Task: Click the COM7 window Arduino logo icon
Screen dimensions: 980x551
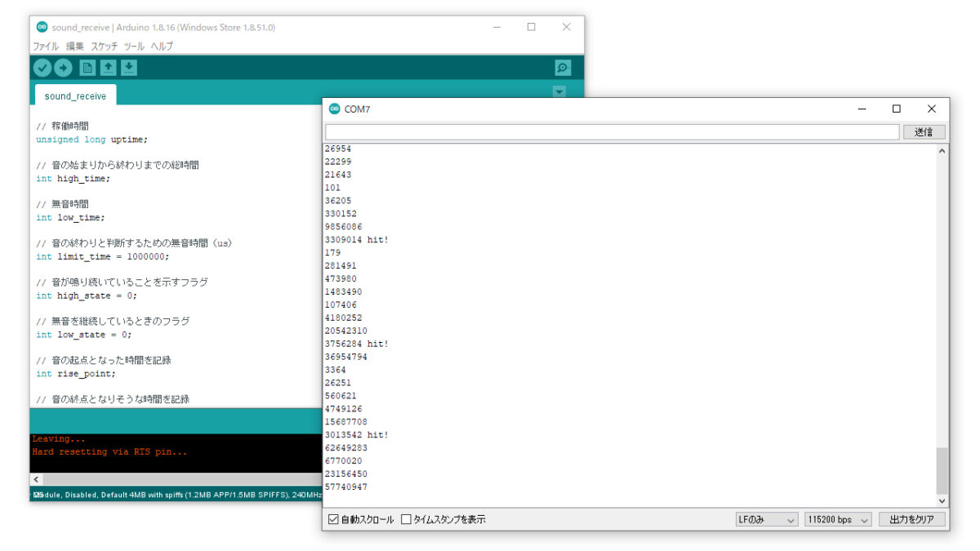Action: (334, 109)
